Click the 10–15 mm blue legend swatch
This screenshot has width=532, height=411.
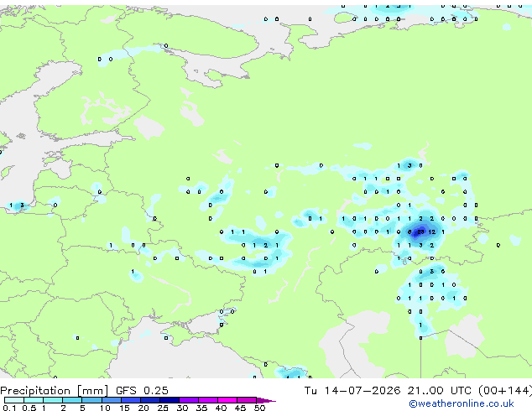click(111, 400)
